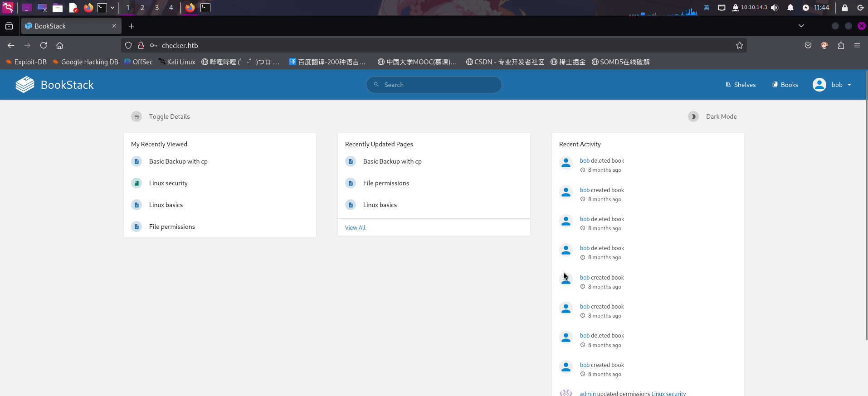Enable Dark Mode
The width and height of the screenshot is (868, 396).
(x=712, y=116)
